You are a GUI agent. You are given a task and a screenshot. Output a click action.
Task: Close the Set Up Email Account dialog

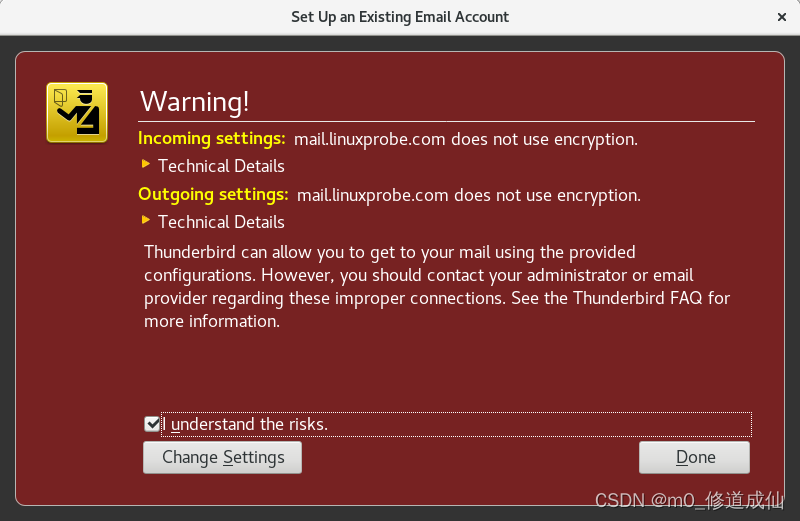782,17
